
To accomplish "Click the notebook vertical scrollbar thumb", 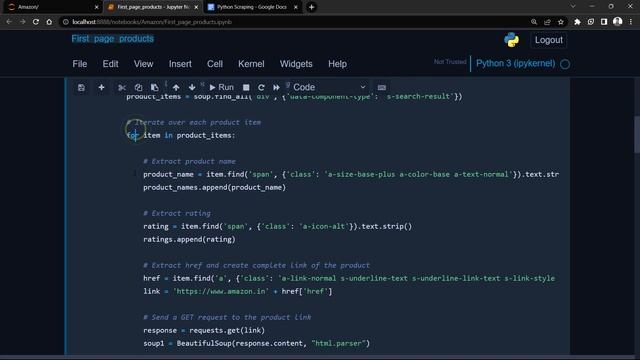I will pyautogui.click(x=637, y=135).
